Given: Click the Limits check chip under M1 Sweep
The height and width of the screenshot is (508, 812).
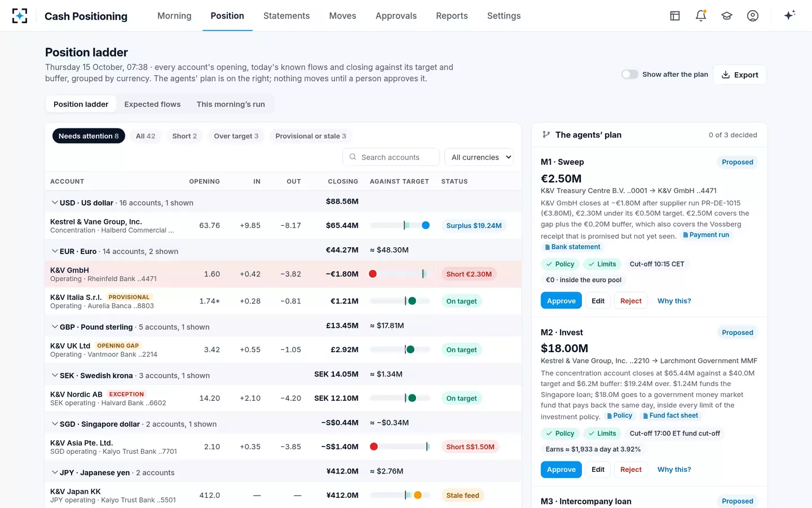Looking at the screenshot, I should [602, 264].
